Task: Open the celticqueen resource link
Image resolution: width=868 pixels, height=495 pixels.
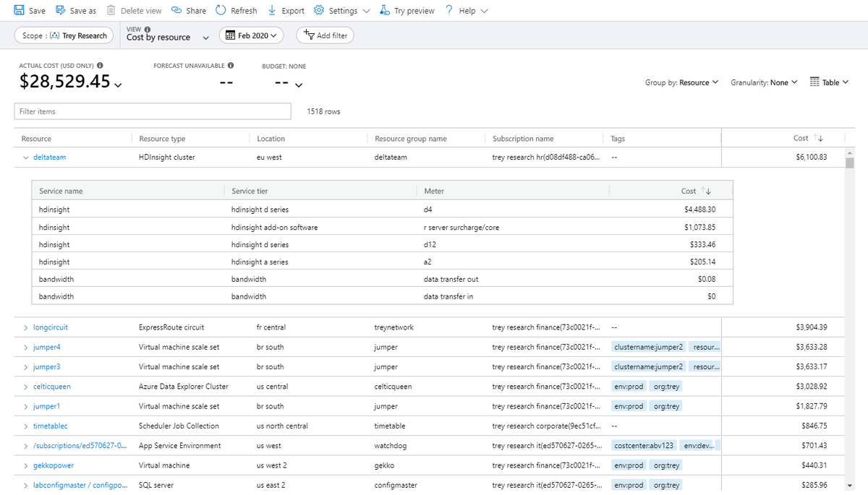Action: (52, 387)
